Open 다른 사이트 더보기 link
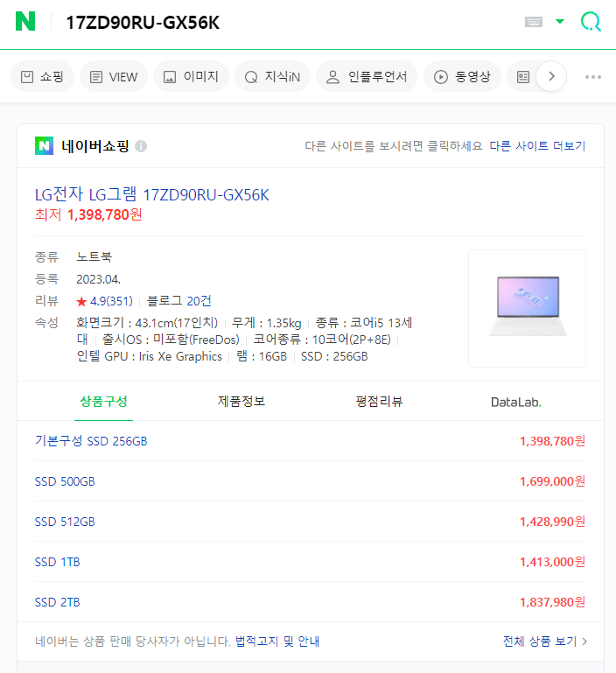This screenshot has height=673, width=616. tap(537, 146)
